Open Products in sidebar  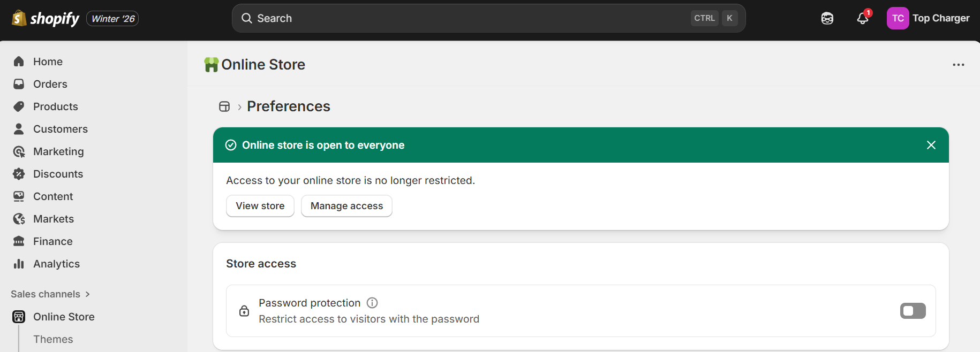56,106
